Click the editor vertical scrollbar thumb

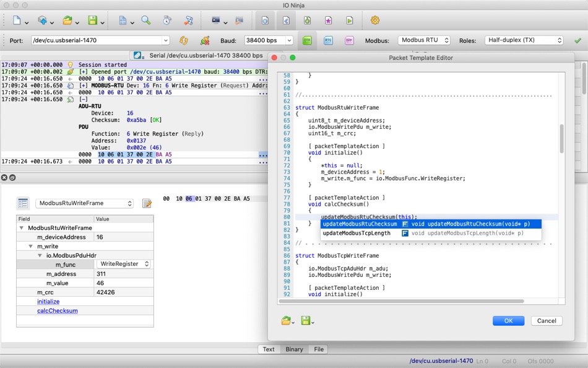click(561, 139)
